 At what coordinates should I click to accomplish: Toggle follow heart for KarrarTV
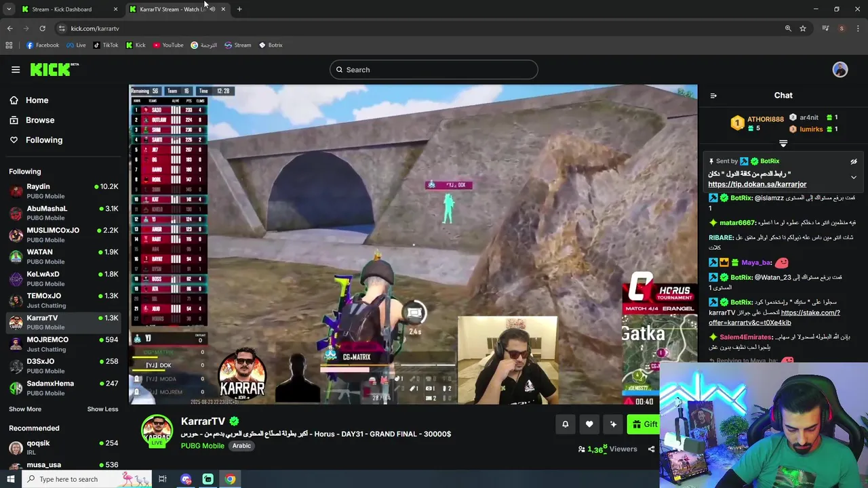tap(589, 424)
